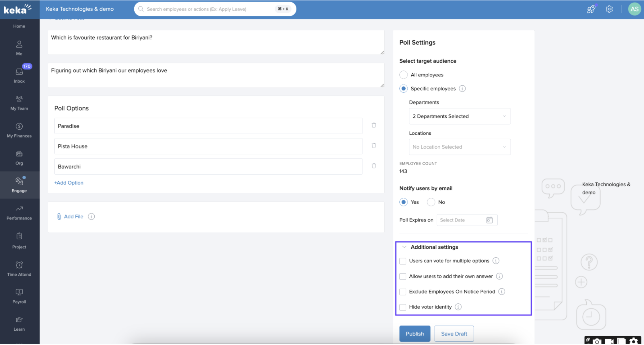
Task: Delete the Paradise poll option
Action: click(x=374, y=125)
